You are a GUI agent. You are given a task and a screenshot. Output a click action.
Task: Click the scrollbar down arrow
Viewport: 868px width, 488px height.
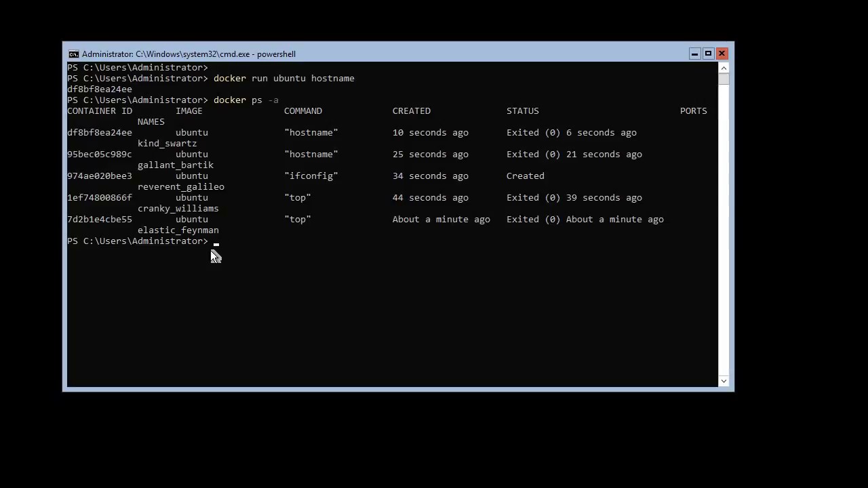click(x=724, y=381)
